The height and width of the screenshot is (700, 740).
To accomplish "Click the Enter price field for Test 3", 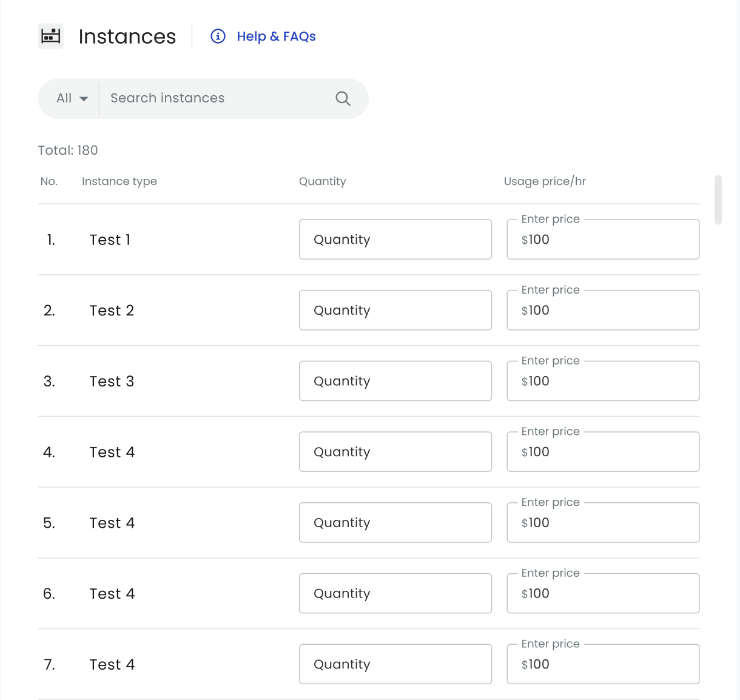I will 602,381.
